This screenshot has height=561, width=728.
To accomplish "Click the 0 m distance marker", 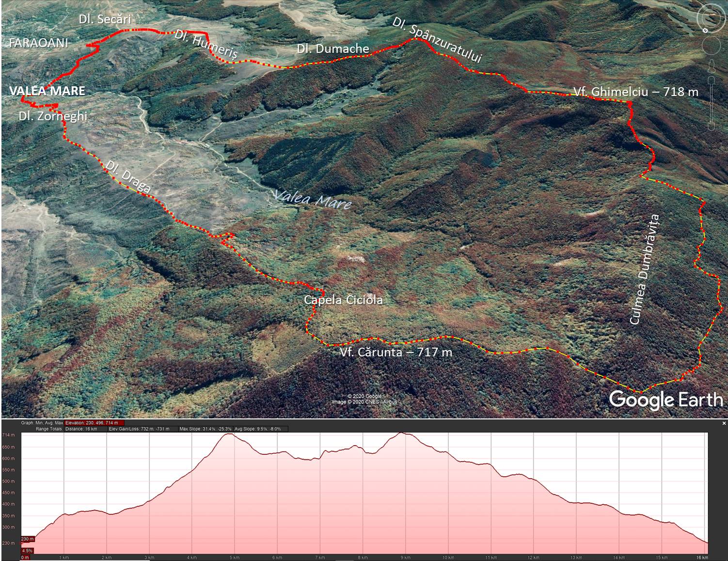I will (25, 558).
